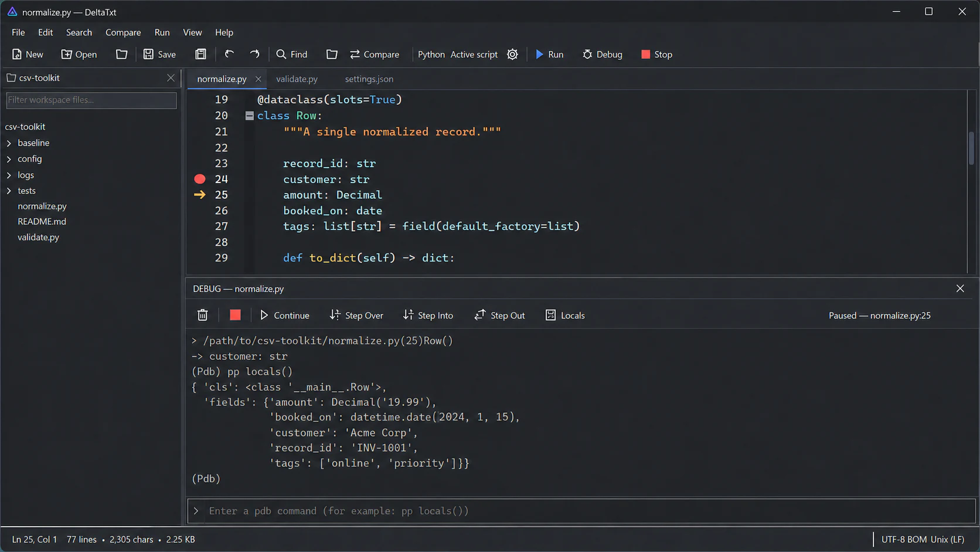
Task: Click the 2.25 KB status entry
Action: point(181,540)
